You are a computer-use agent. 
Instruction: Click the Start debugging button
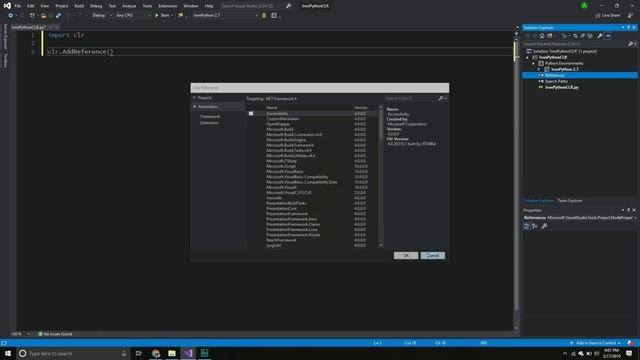click(163, 16)
